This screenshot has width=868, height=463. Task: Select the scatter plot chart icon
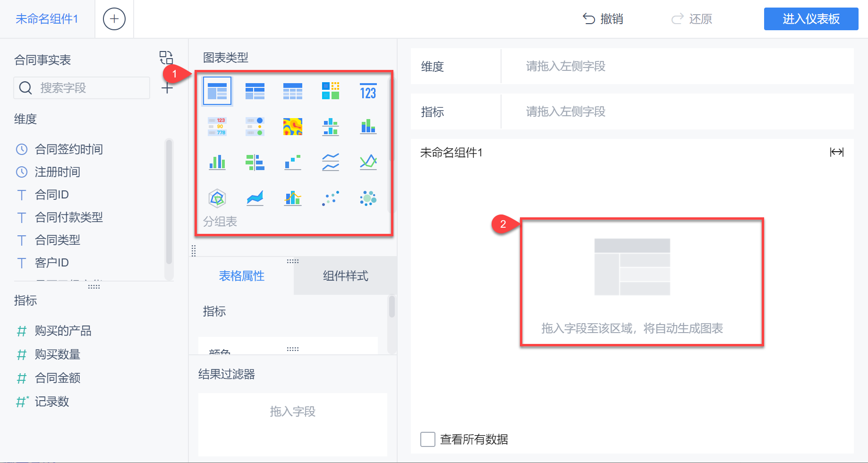(331, 198)
